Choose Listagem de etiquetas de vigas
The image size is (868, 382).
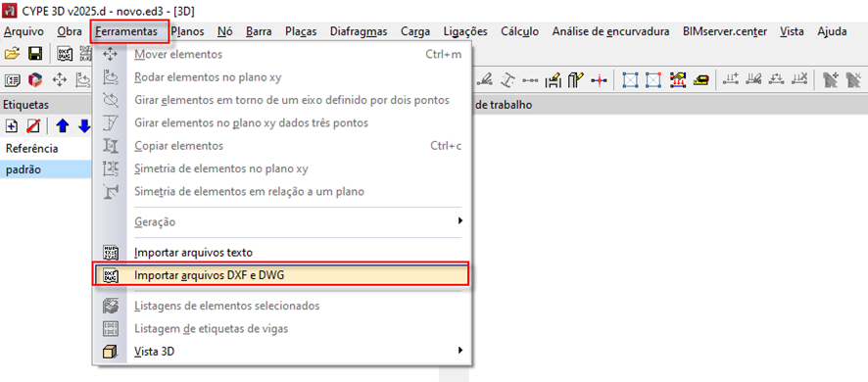281,328
